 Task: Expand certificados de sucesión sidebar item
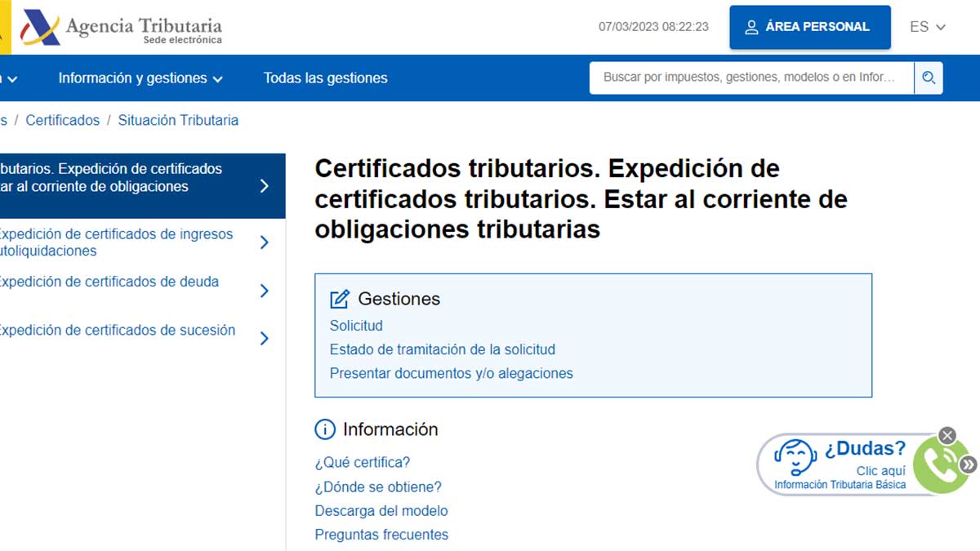point(264,338)
